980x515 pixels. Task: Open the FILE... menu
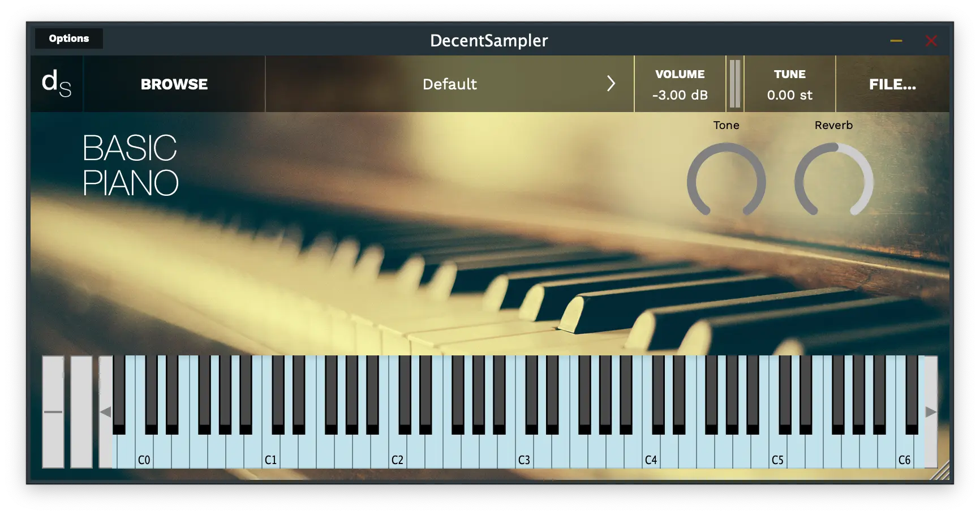(892, 84)
